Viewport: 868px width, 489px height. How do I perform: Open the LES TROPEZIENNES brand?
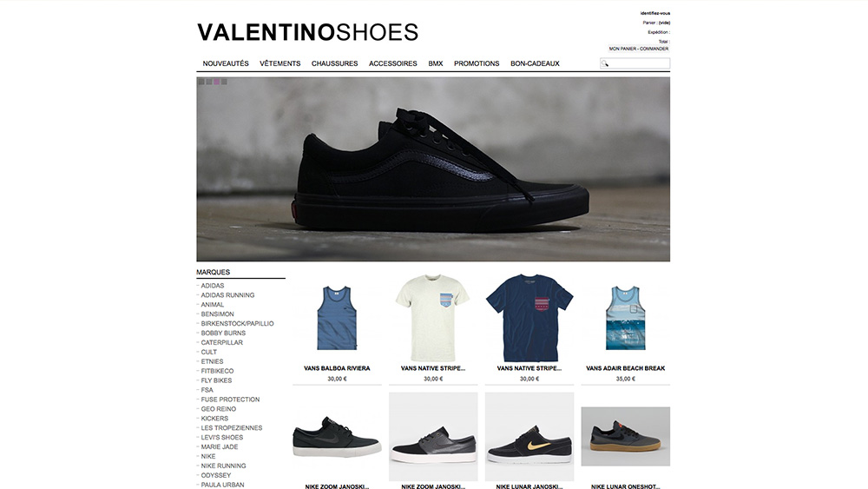[x=232, y=427]
